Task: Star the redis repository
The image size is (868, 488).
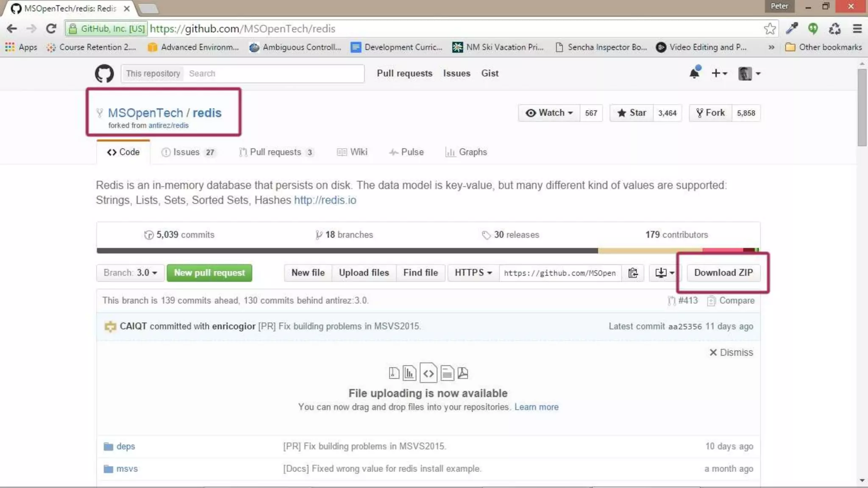Action: coord(632,113)
